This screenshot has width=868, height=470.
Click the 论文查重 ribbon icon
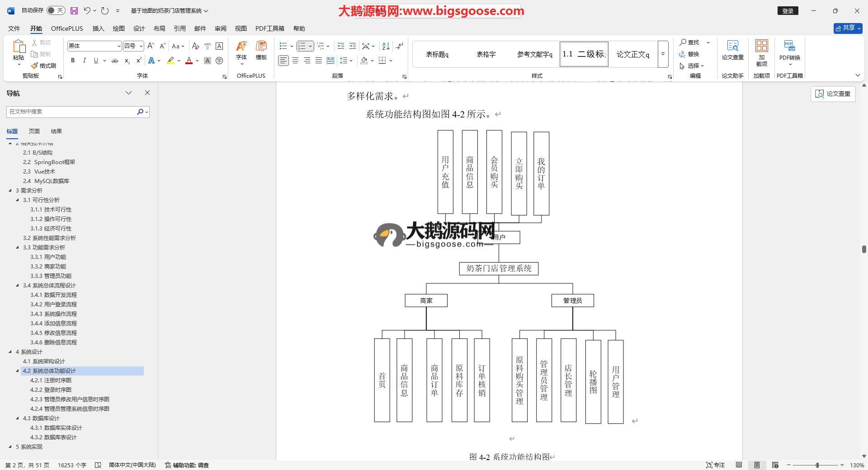(732, 51)
